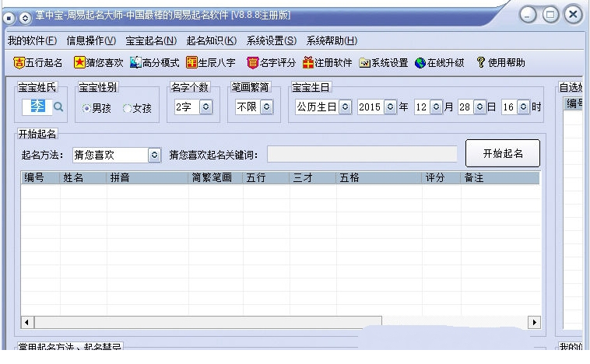Open 系统设置 from the toolbar

coord(384,63)
